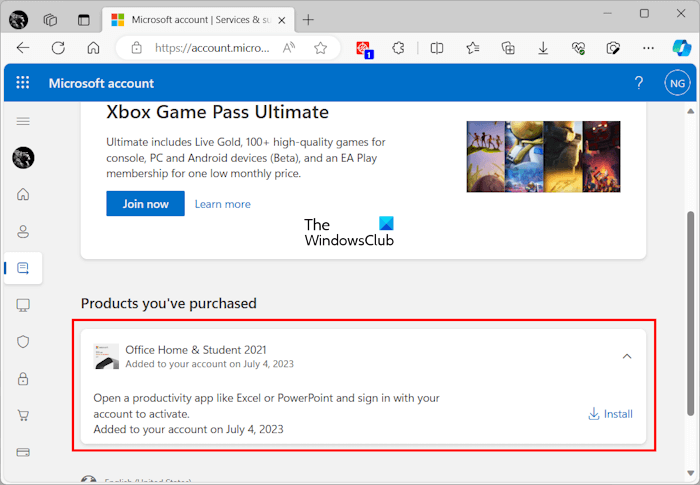This screenshot has height=485, width=700.
Task: Open Security shield in sidebar
Action: pos(23,341)
